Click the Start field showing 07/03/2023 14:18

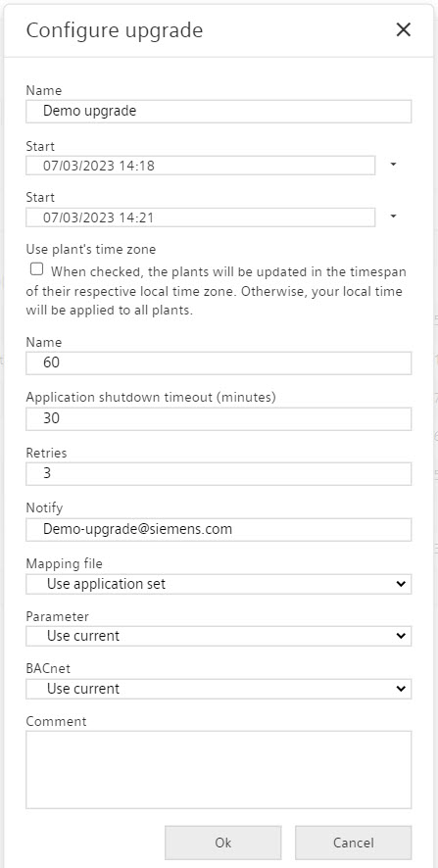click(201, 165)
